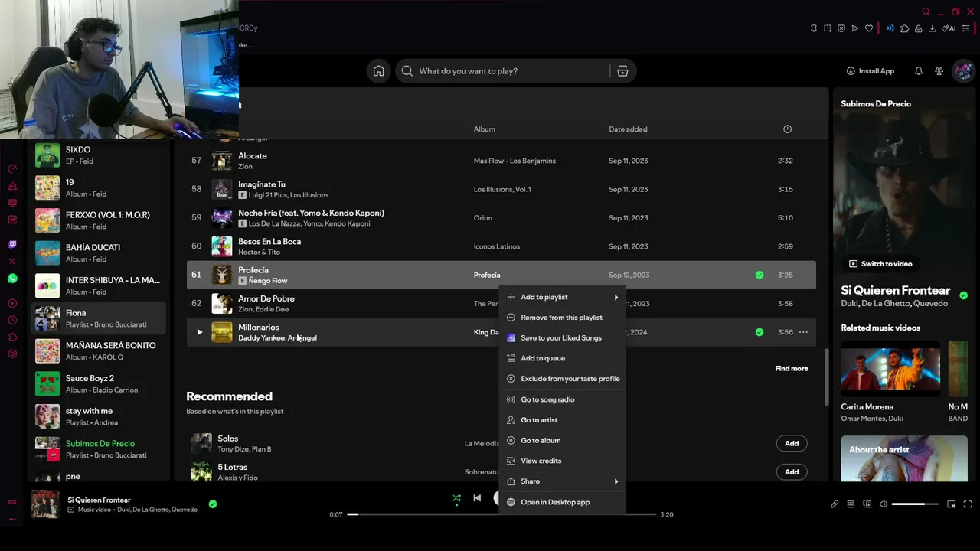The height and width of the screenshot is (551, 980).
Task: Play the Millonarios track
Action: click(199, 332)
